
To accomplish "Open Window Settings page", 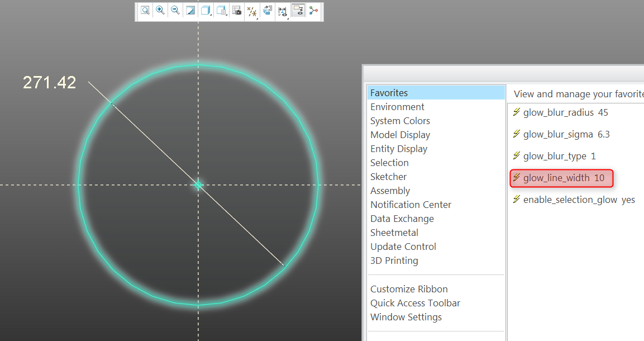I will [406, 317].
